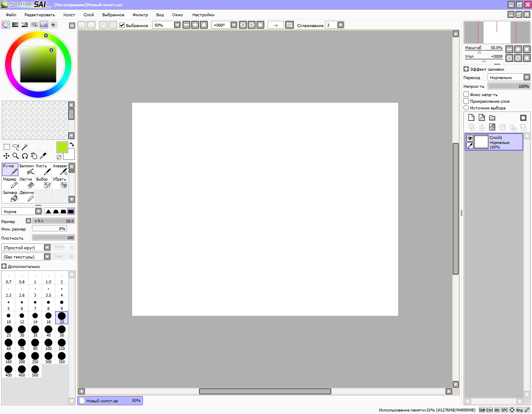The width and height of the screenshot is (532, 414).
Task: Select the move tool with arrows
Action: click(7, 156)
